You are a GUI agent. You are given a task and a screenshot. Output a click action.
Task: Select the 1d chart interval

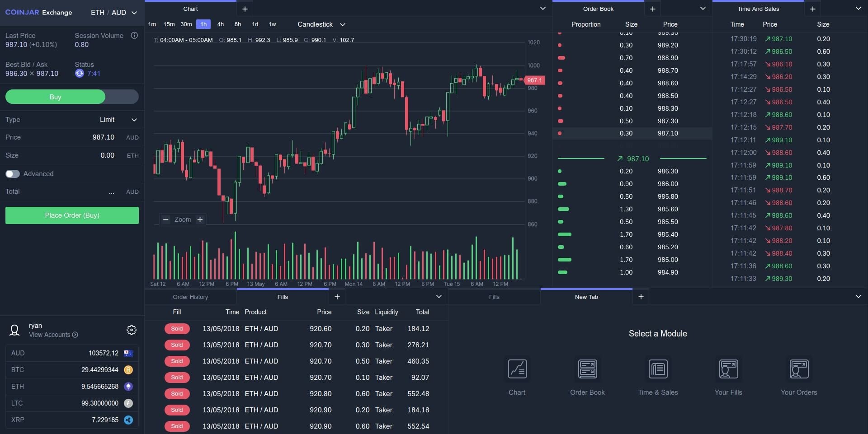(255, 24)
